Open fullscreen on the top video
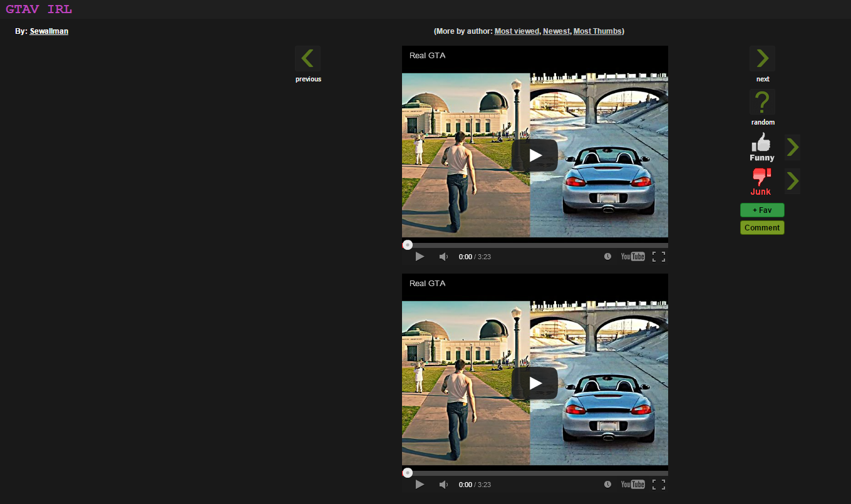Image resolution: width=851 pixels, height=504 pixels. point(658,257)
